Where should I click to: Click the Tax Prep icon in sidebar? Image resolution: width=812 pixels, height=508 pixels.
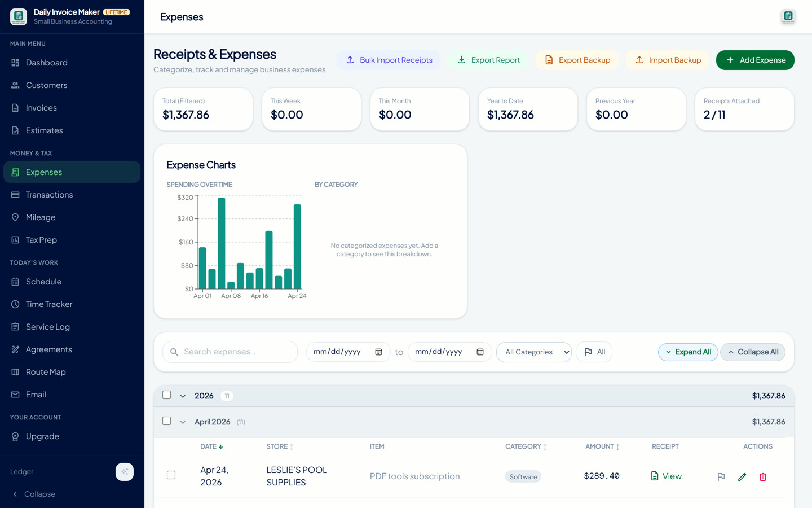(x=15, y=240)
